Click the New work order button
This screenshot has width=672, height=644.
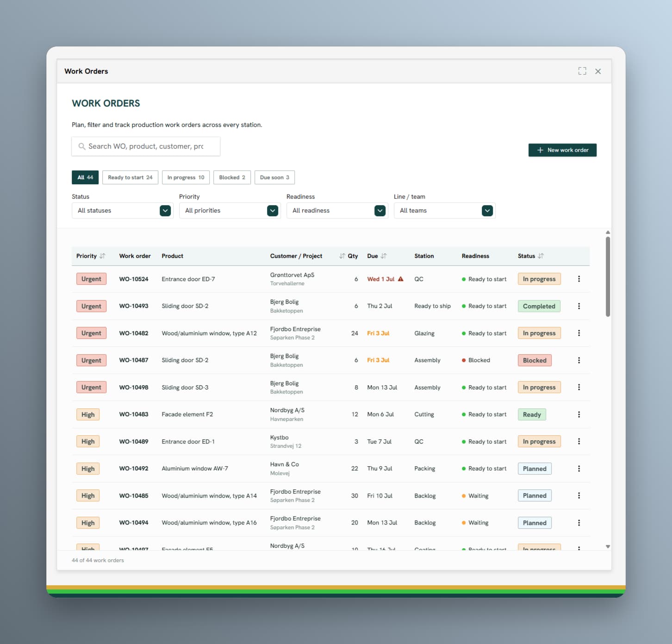point(562,150)
